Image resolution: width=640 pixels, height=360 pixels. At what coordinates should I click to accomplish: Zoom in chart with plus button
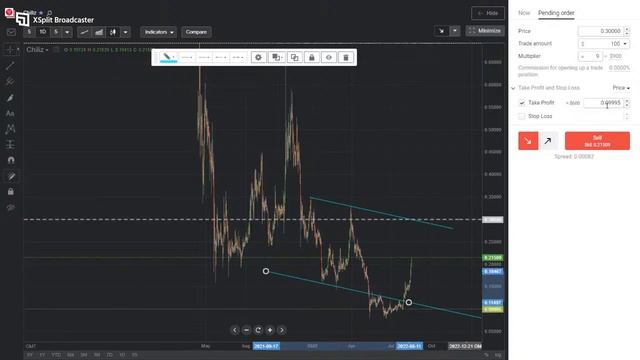(270, 330)
